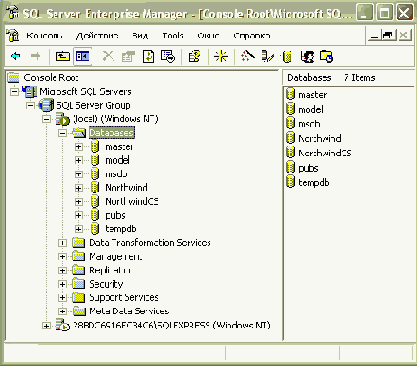Click the Run a Wizard wand icon
The height and width of the screenshot is (366, 417).
coord(248,56)
